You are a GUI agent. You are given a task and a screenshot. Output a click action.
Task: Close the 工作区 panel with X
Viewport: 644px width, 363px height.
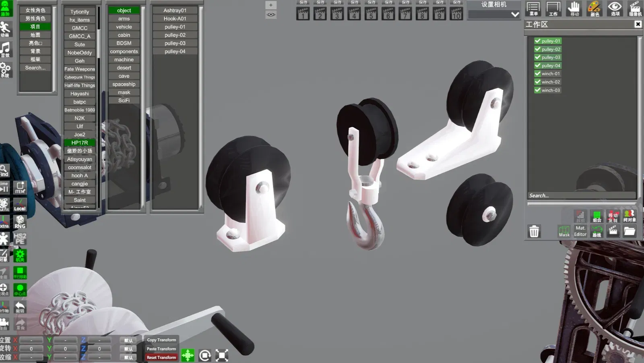click(638, 24)
